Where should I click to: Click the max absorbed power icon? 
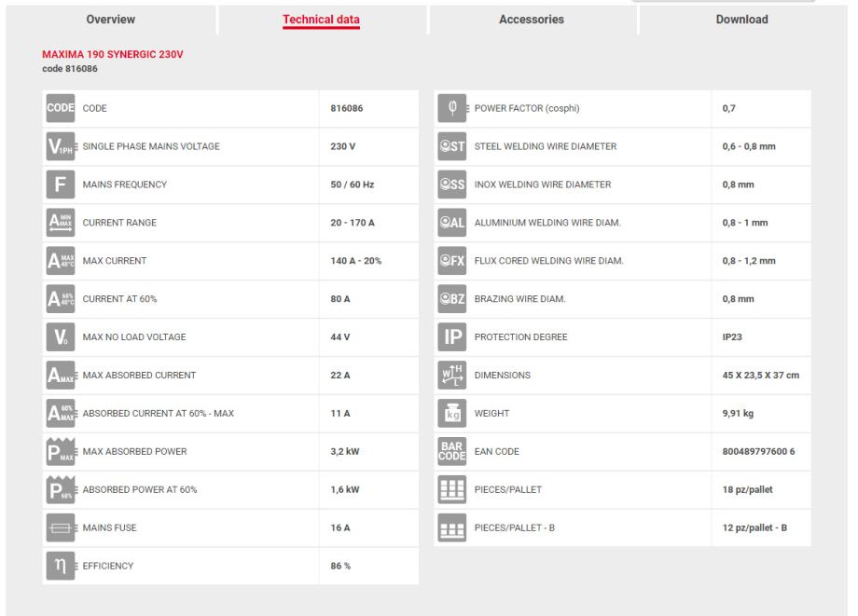61,451
